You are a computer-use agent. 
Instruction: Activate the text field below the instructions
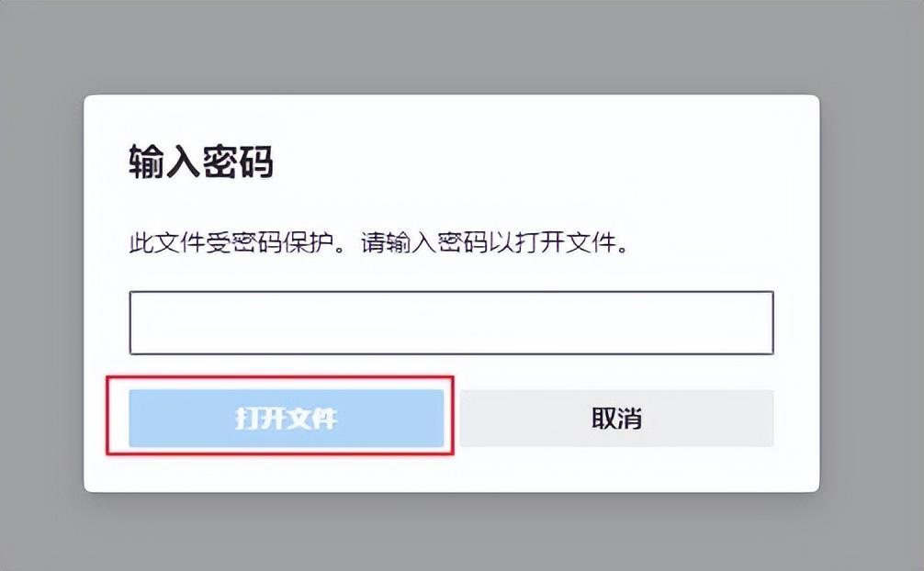(x=451, y=322)
